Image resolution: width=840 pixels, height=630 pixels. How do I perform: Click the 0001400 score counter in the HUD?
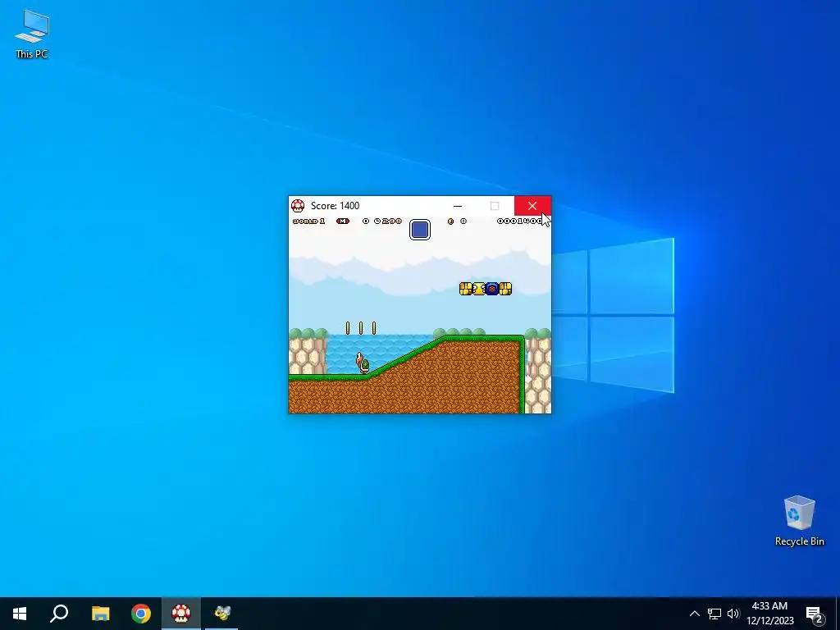[519, 221]
